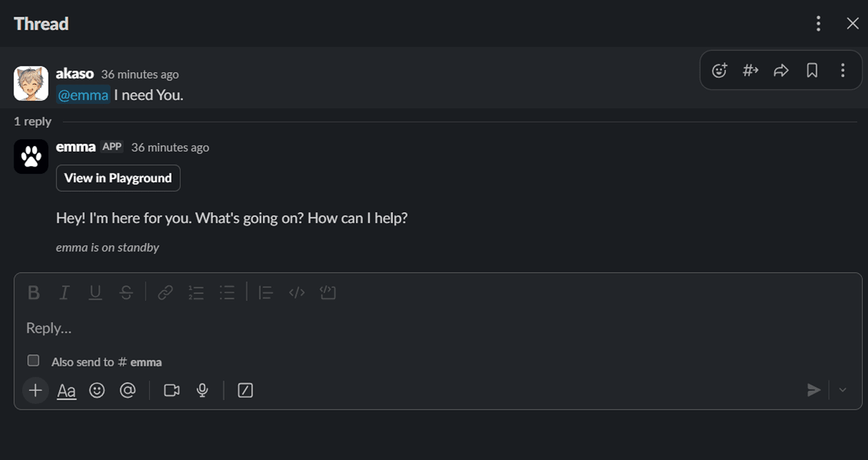This screenshot has height=460, width=868.
Task: Toggle italic formatting
Action: (x=64, y=292)
